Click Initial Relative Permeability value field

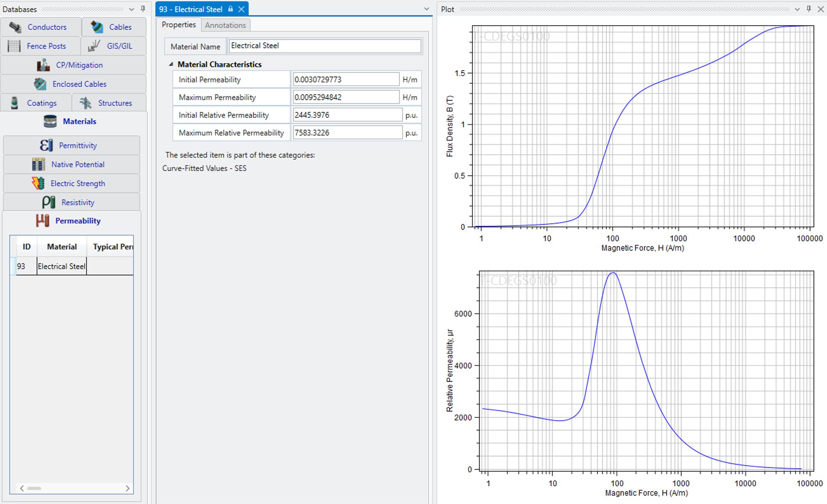pyautogui.click(x=347, y=115)
